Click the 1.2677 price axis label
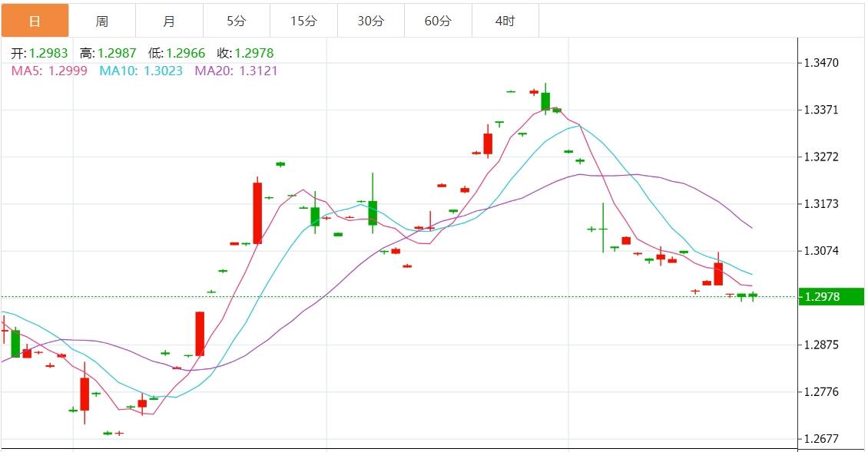This screenshot has width=868, height=452. 821,439
